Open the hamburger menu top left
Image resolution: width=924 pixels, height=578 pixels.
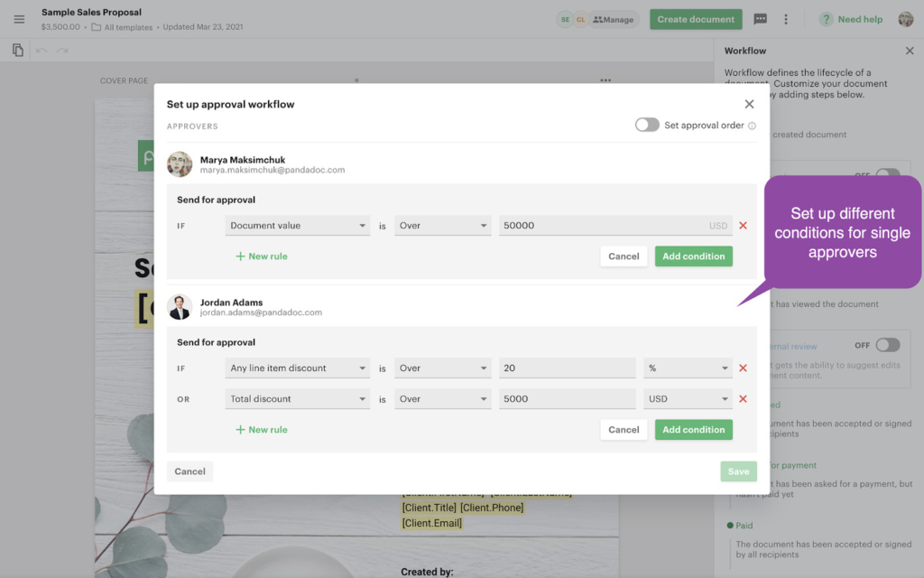pos(18,19)
